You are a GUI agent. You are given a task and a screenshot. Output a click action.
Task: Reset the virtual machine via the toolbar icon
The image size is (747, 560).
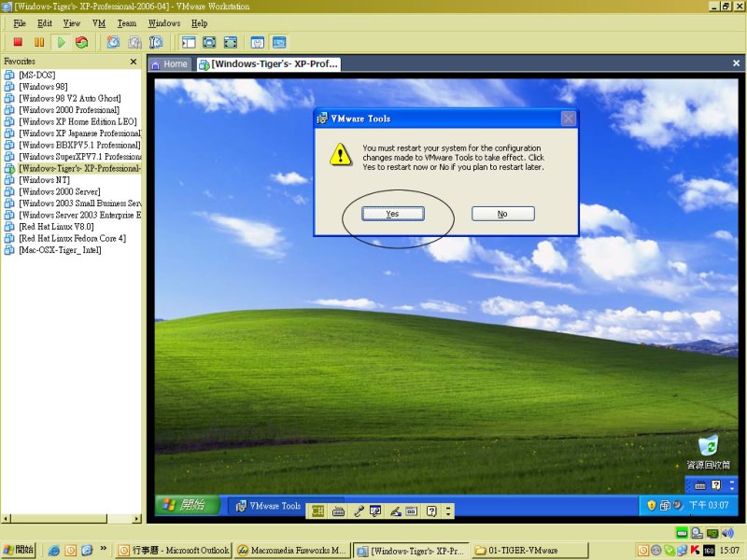tap(82, 42)
